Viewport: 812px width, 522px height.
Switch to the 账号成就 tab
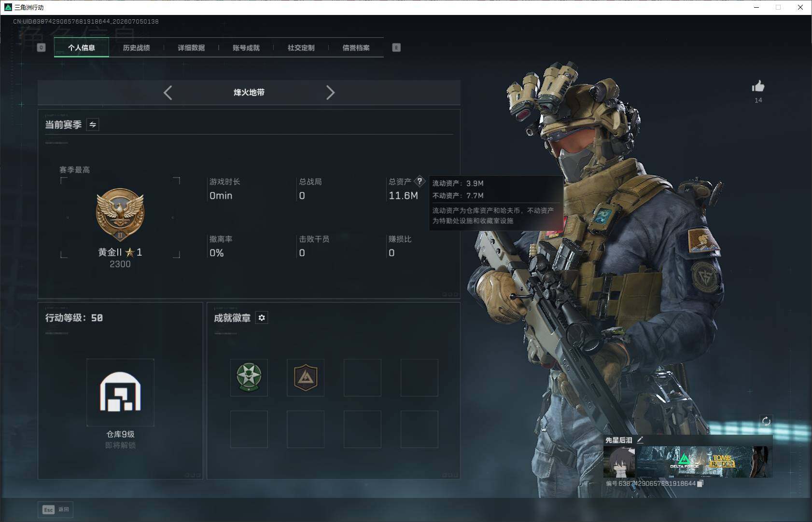tap(246, 47)
